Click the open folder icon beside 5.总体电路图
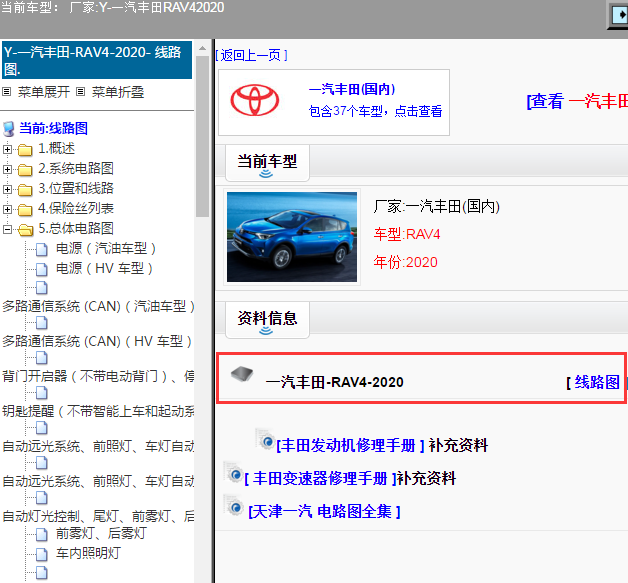Viewport: 628px width, 583px height. 26,229
